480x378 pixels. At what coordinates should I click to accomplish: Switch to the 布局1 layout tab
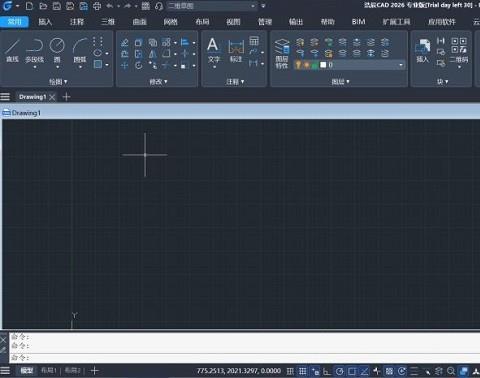click(x=49, y=370)
